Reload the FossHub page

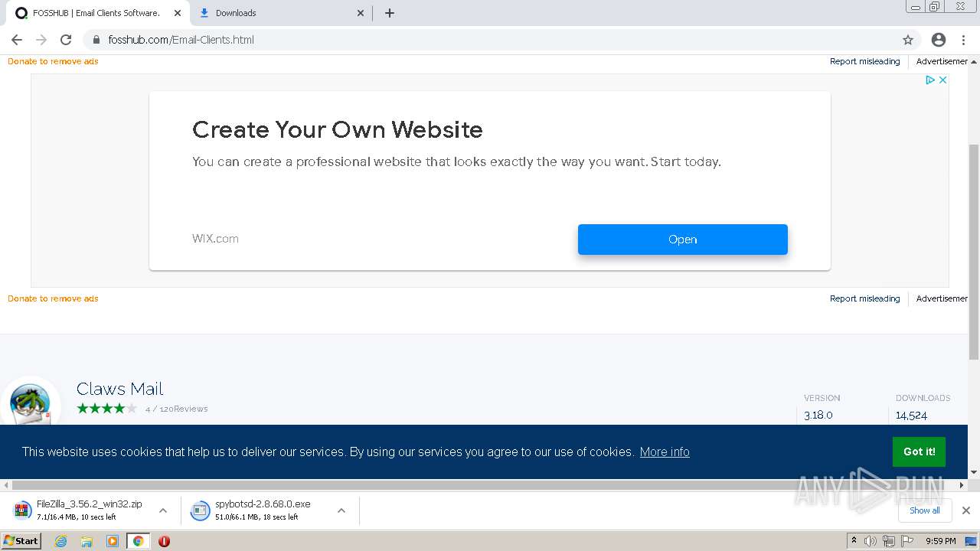(x=66, y=40)
